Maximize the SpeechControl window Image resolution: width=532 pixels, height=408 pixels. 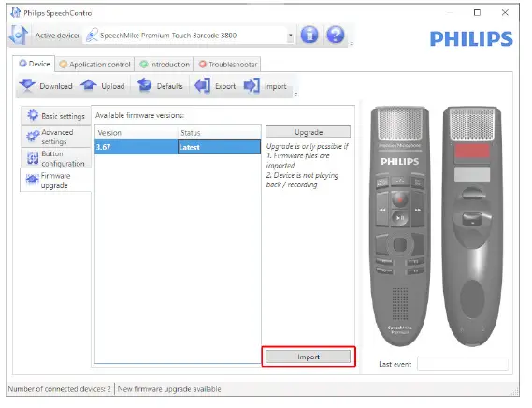click(477, 12)
